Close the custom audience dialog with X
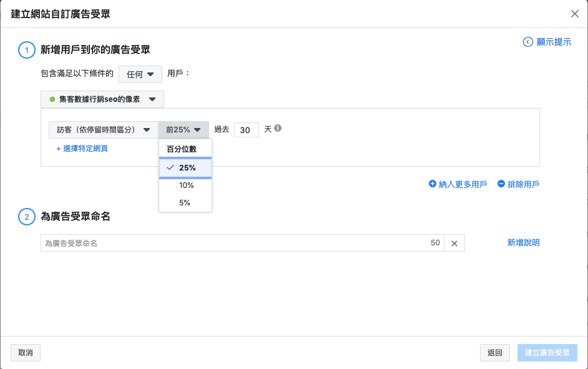Screen dimensions: 588x369 pyautogui.click(x=574, y=14)
